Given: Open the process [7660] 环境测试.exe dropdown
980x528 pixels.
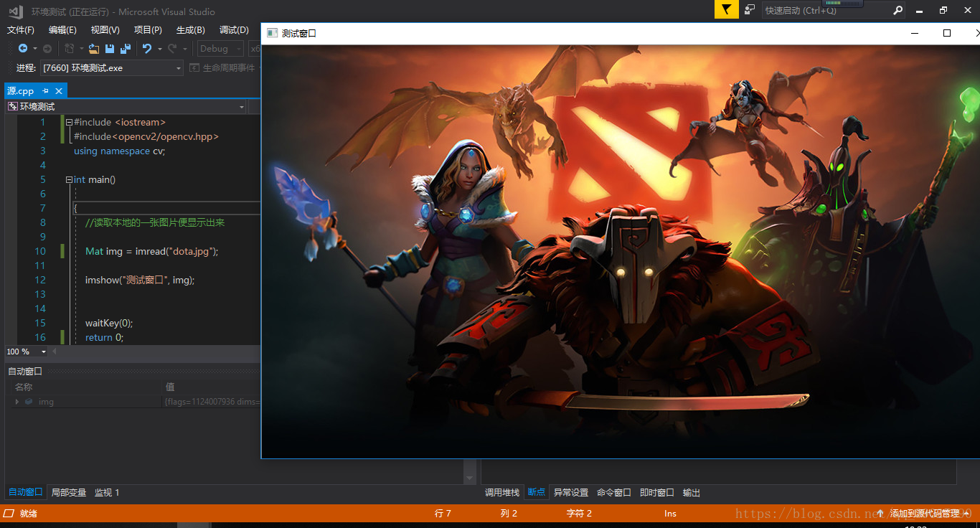Looking at the screenshot, I should (179, 67).
